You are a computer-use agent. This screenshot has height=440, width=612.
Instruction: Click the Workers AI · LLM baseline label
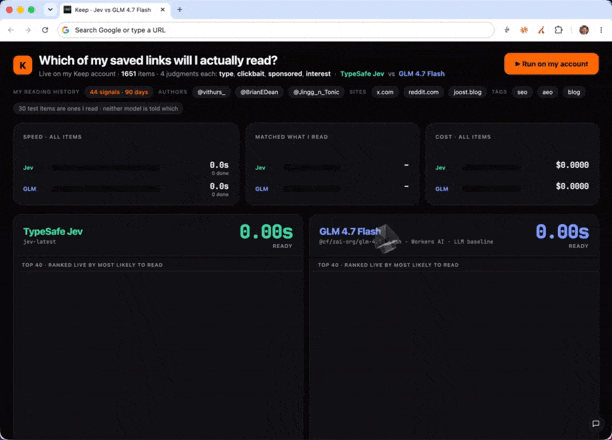pos(452,242)
